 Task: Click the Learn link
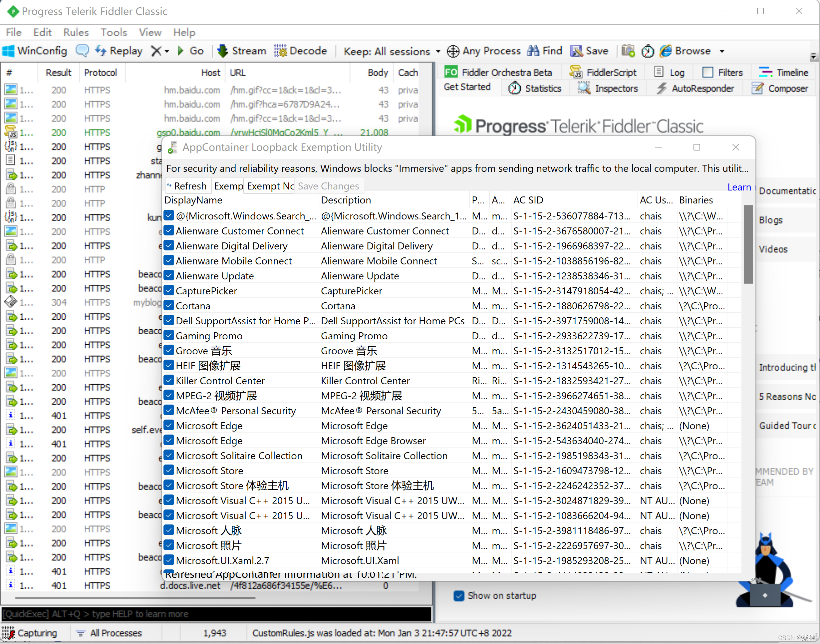[x=739, y=187]
